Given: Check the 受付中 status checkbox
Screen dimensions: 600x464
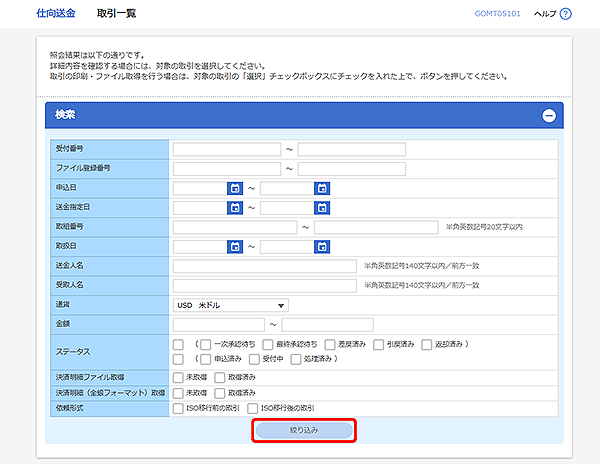Looking at the screenshot, I should [254, 359].
